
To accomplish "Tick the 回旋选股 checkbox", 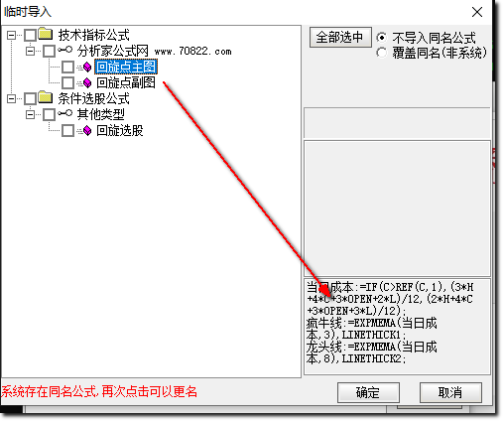I will (x=67, y=131).
